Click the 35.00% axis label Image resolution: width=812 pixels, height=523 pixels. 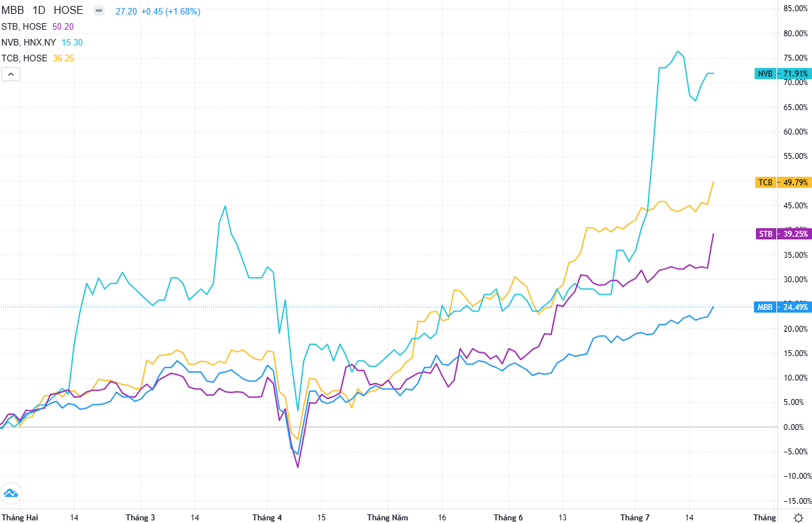click(797, 255)
